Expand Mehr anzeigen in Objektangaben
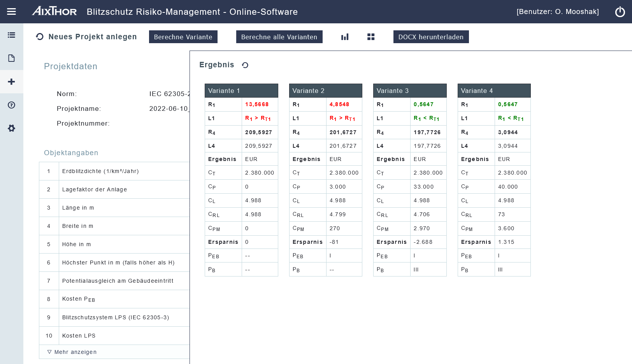This screenshot has width=632, height=364. pos(72,352)
